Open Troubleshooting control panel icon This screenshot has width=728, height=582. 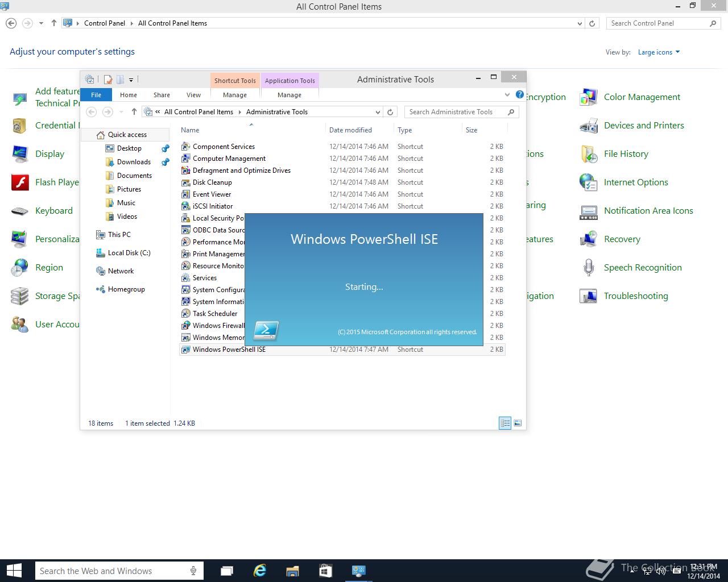click(x=588, y=296)
